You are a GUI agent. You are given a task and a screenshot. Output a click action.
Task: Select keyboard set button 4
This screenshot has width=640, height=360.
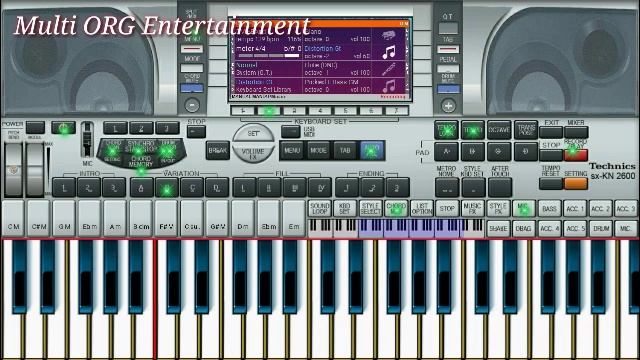coord(320,111)
